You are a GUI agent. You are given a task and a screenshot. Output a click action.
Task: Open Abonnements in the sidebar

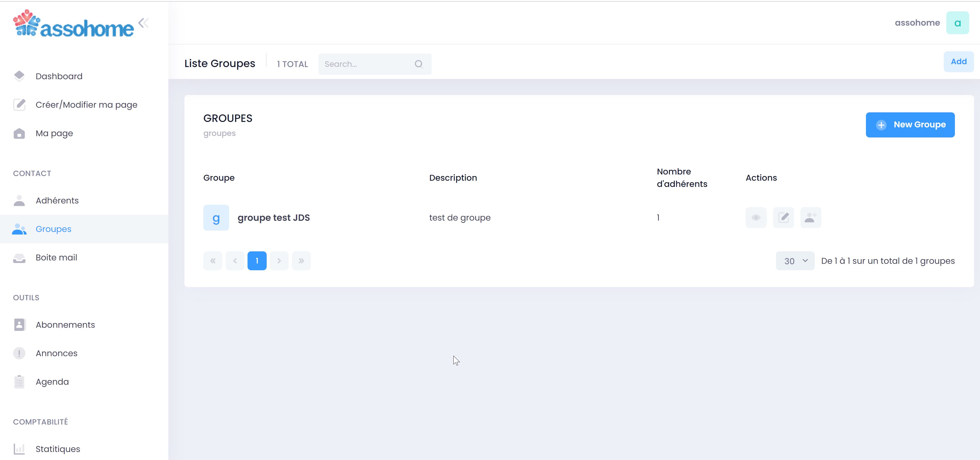(x=65, y=325)
